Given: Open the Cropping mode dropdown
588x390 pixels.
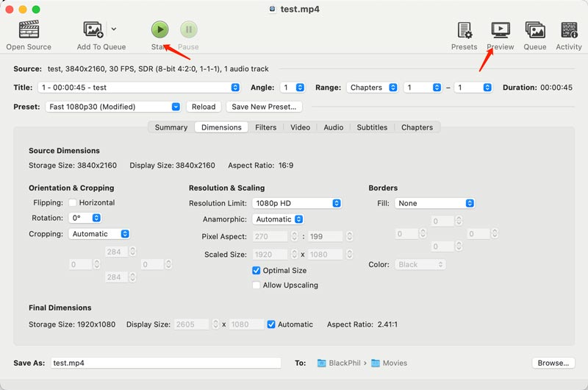Looking at the screenshot, I should 100,234.
